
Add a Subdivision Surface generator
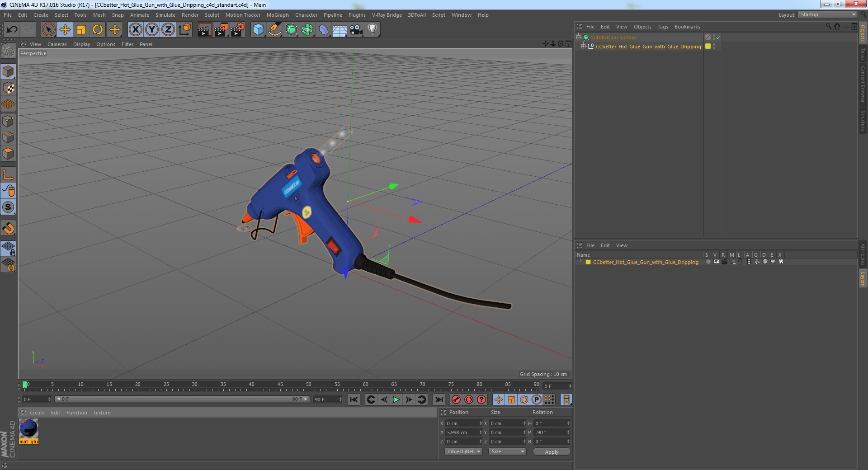(291, 30)
